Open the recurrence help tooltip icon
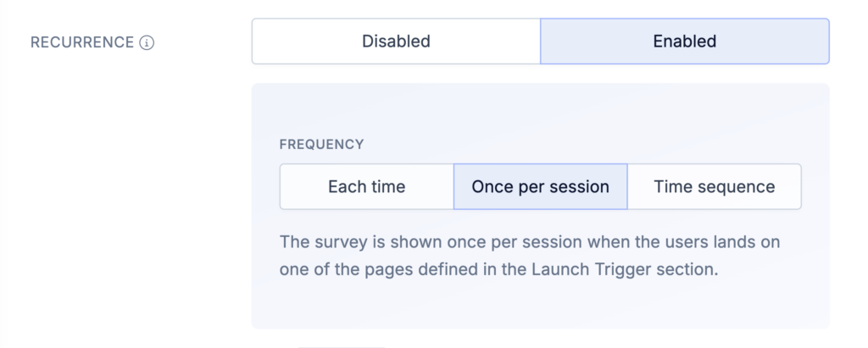This screenshot has height=348, width=868. click(x=147, y=42)
